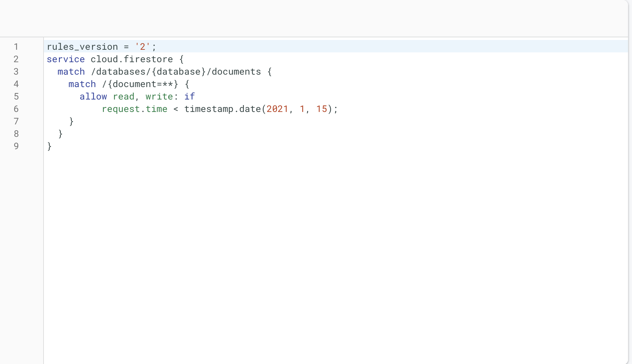Click the 'write' permission word
The width and height of the screenshot is (632, 364).
[x=159, y=97]
